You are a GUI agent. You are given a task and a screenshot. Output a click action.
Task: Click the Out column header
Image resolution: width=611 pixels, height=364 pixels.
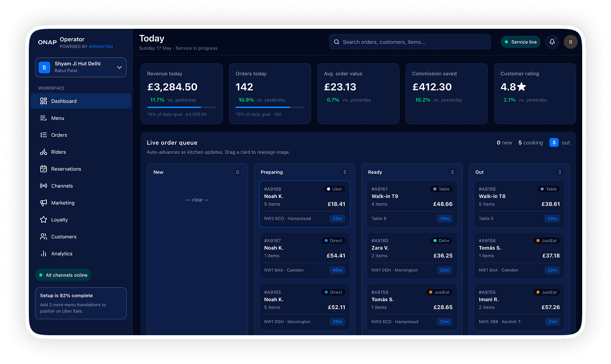480,172
